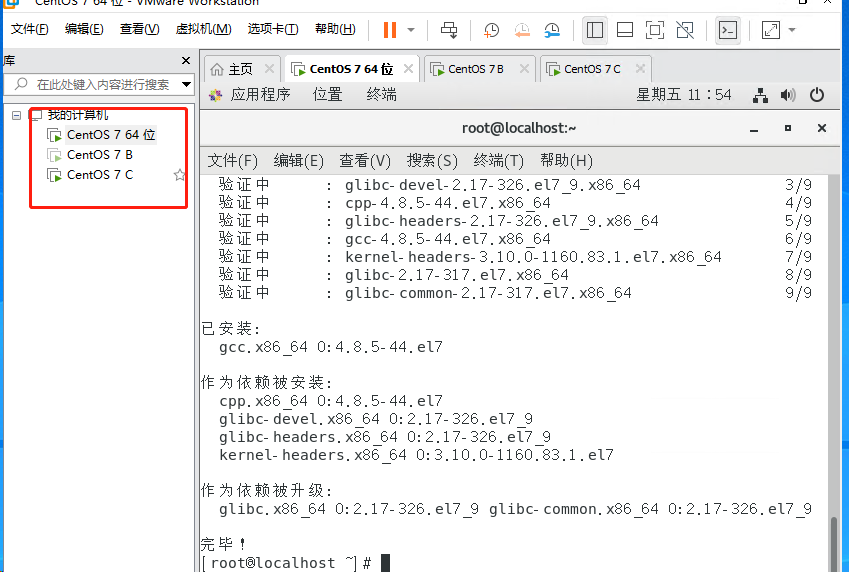Open the 查看(V) menu in VMware
The height and width of the screenshot is (572, 849).
coord(140,29)
